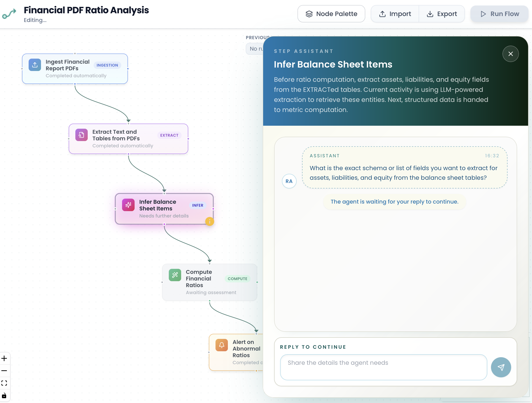The image size is (532, 403).
Task: Open the Node Palette
Action: [331, 14]
